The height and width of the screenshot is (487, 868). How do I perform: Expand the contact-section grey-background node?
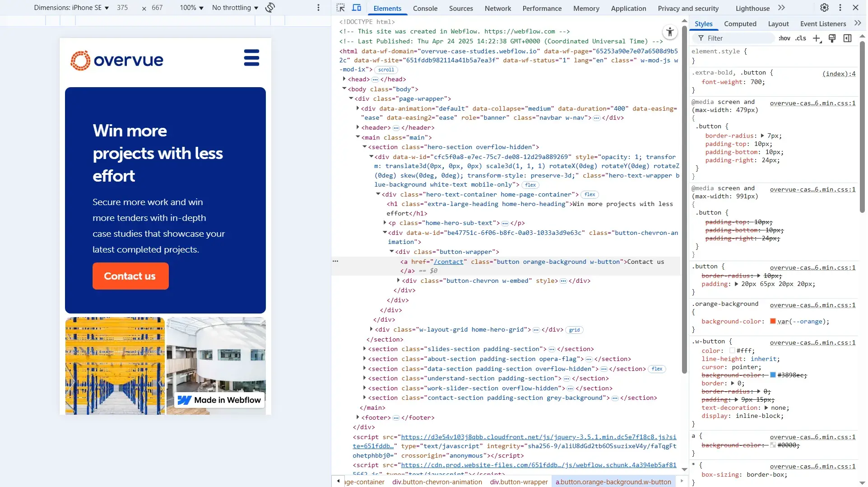pos(364,398)
